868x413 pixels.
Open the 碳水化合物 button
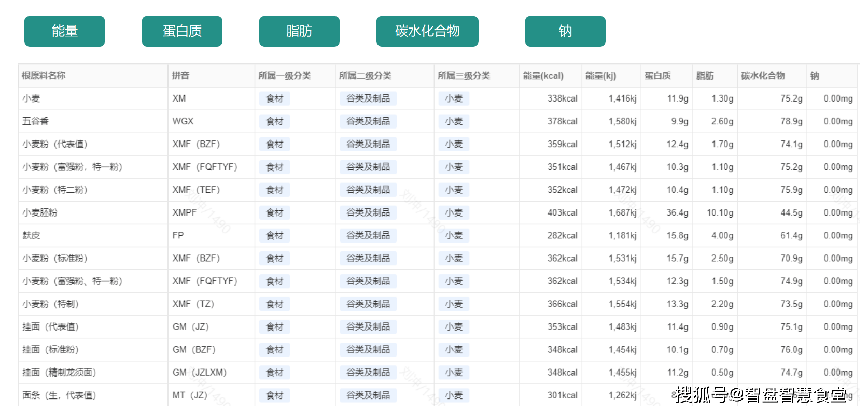427,31
